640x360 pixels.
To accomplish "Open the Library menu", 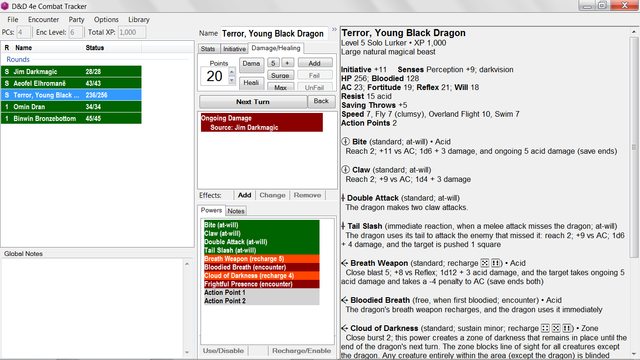I will tap(139, 20).
